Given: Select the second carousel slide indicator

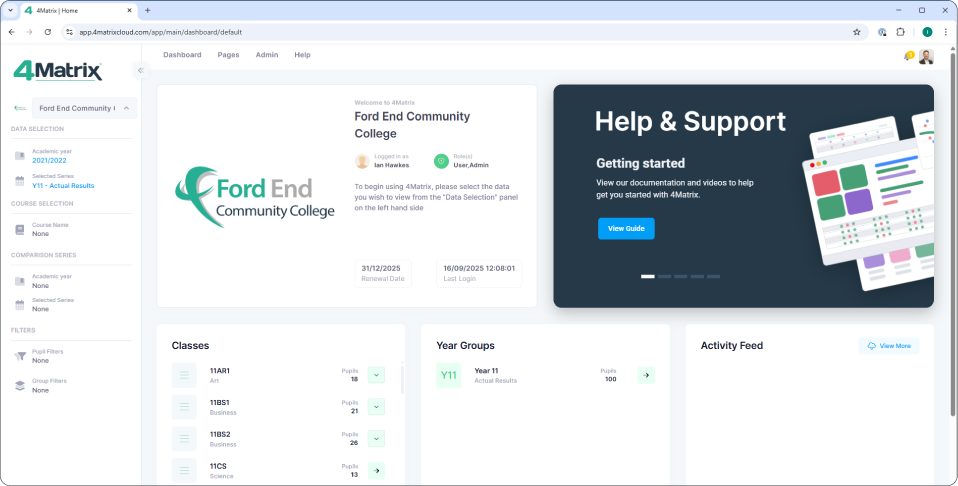Looking at the screenshot, I should [x=665, y=276].
